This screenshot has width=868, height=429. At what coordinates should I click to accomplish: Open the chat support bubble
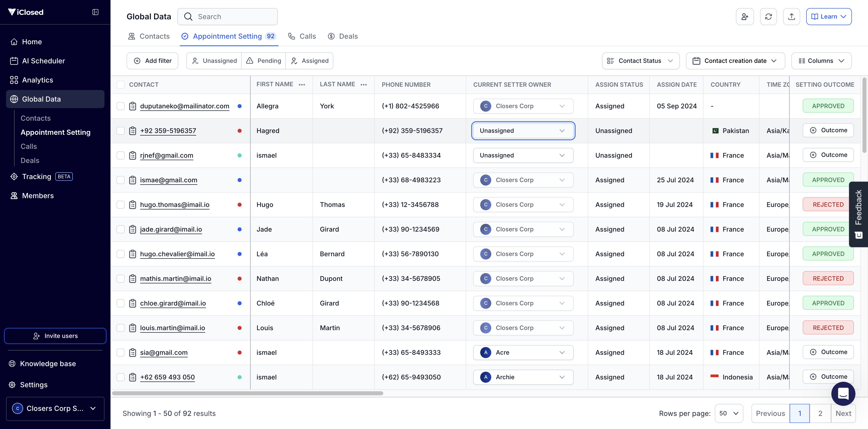tap(843, 394)
